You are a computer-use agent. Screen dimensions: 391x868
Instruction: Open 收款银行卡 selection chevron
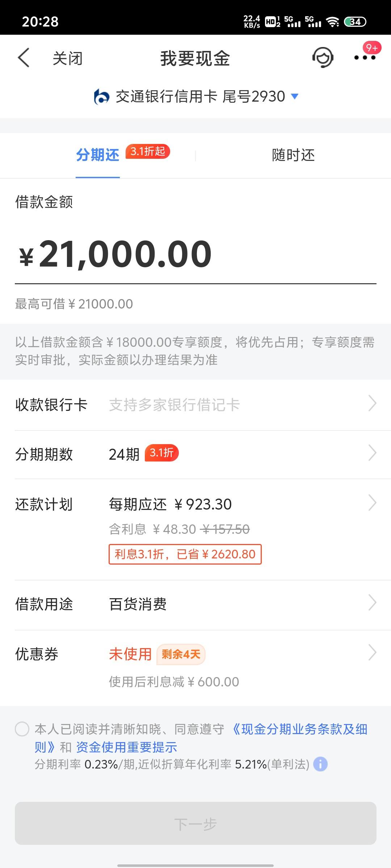click(x=372, y=403)
